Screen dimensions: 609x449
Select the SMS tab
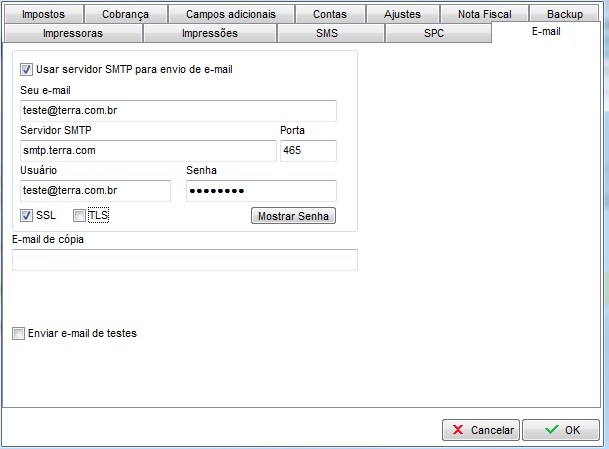point(328,33)
